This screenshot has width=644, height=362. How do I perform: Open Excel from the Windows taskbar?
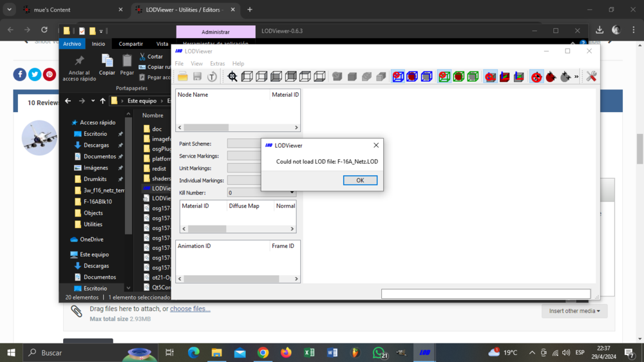click(x=309, y=352)
